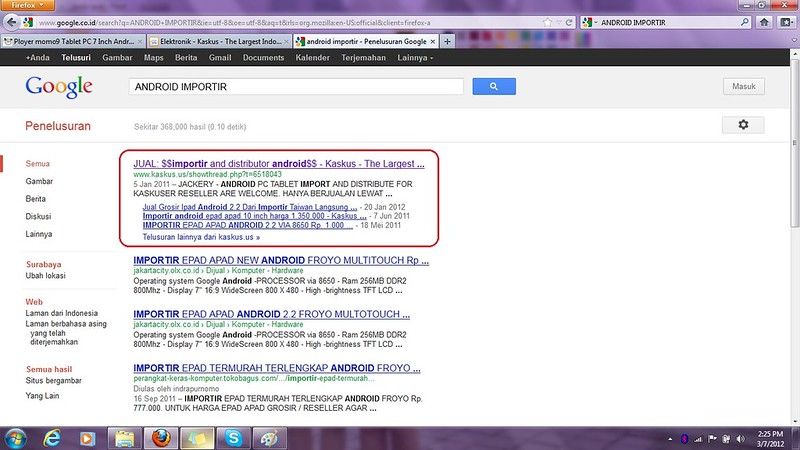Open Google settings gear options
The width and height of the screenshot is (800, 450).
[x=743, y=124]
